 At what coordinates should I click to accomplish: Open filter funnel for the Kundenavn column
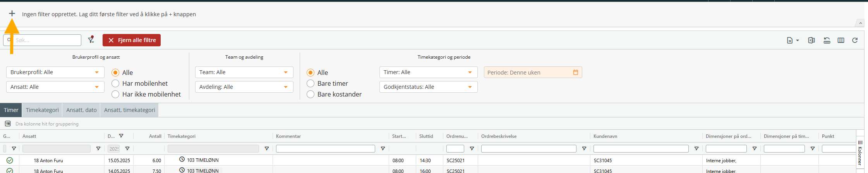696,149
